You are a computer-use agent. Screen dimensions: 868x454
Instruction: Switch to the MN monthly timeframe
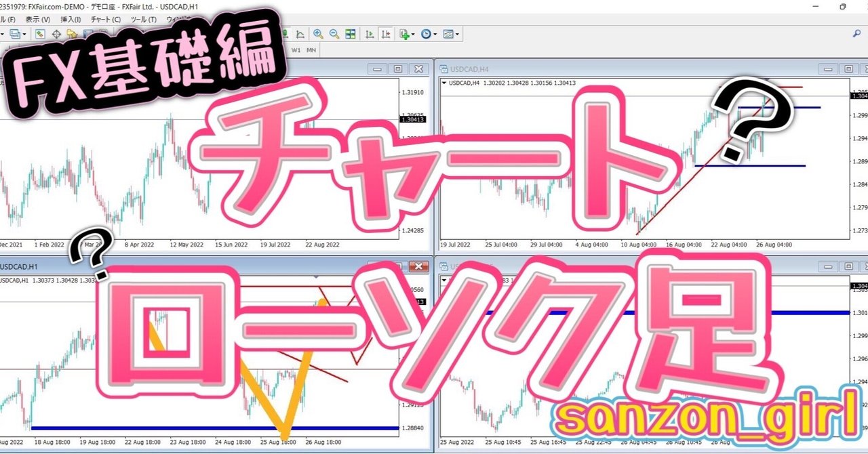coord(311,50)
